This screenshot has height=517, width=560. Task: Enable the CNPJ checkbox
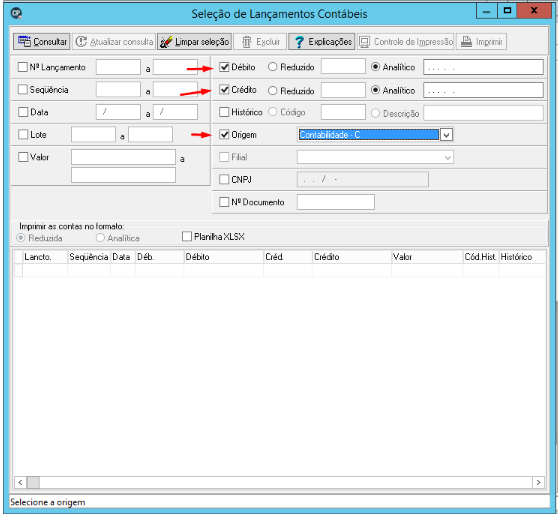pyautogui.click(x=224, y=179)
